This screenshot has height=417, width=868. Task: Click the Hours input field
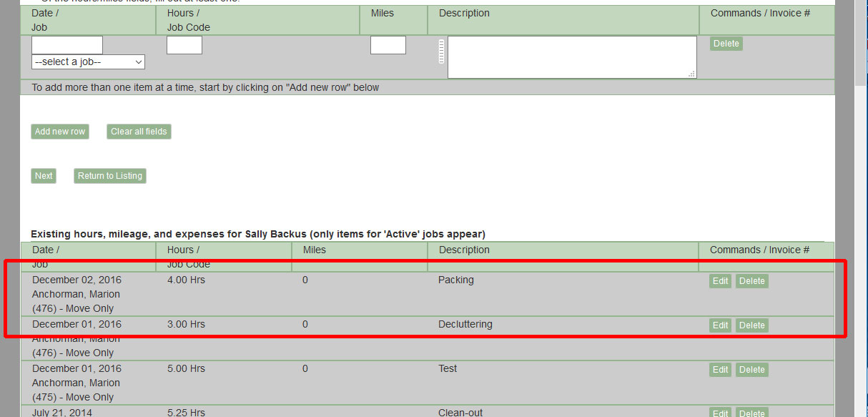(184, 45)
